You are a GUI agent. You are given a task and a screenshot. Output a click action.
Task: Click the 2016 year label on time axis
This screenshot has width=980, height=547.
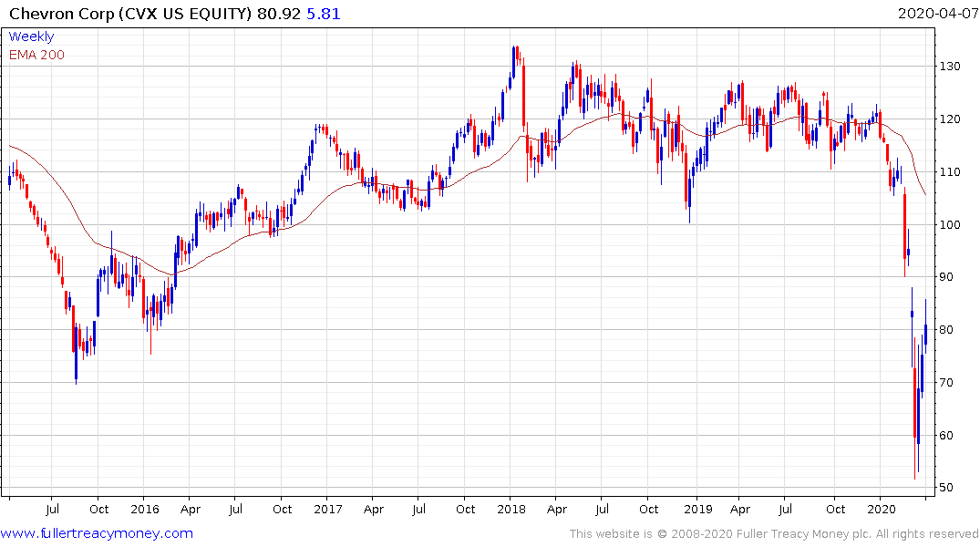[144, 509]
